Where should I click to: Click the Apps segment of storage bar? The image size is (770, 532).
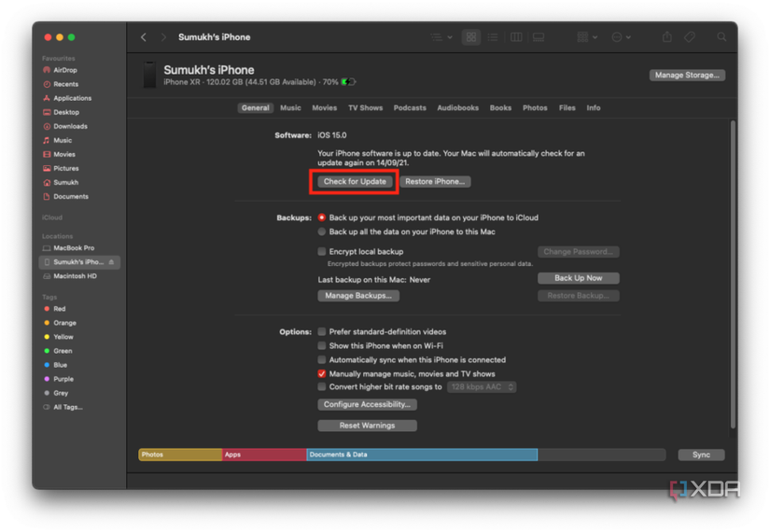point(264,455)
